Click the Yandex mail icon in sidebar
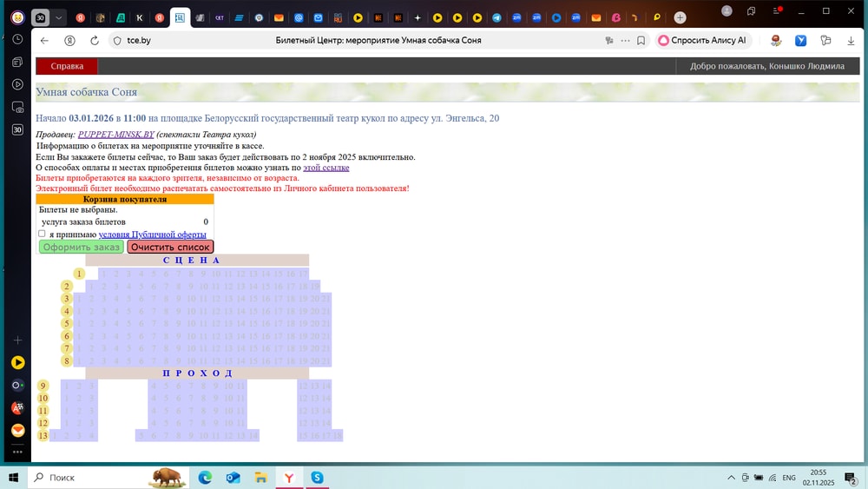 (17, 430)
